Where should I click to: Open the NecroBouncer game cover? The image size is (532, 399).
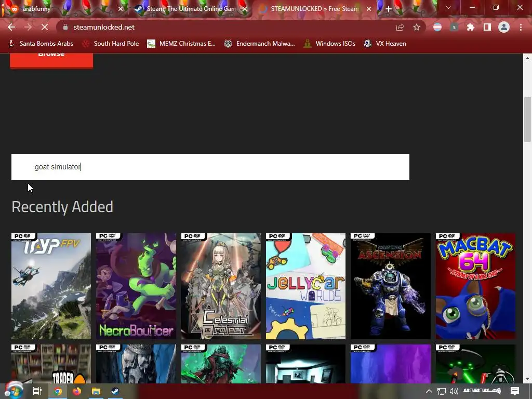point(136,286)
